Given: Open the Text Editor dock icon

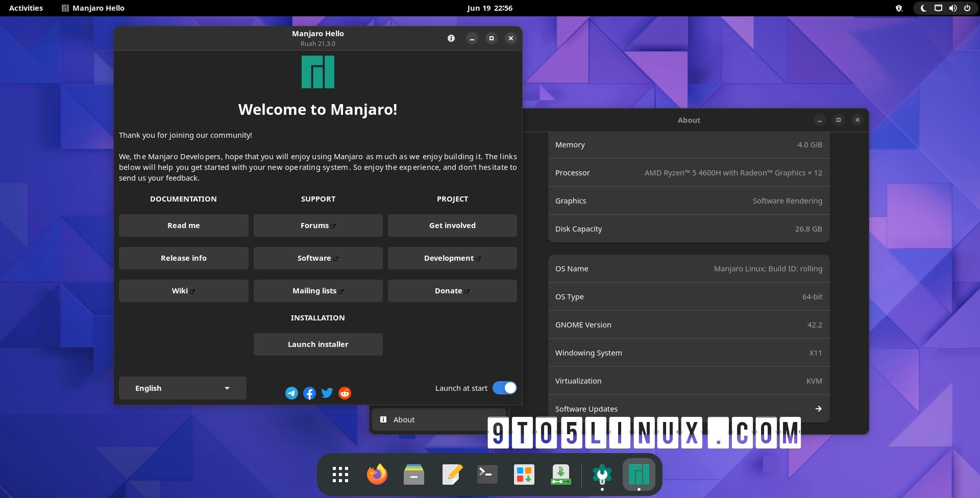Looking at the screenshot, I should click(x=451, y=475).
